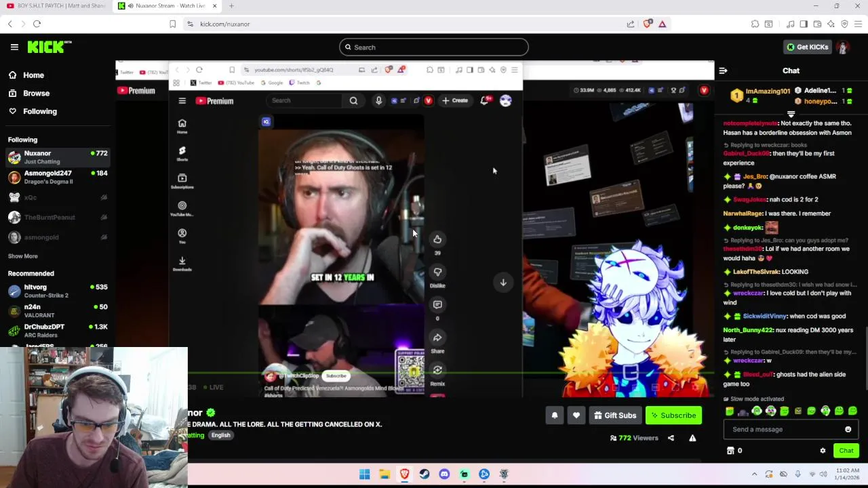Open the user profile avatar menu
868x488 pixels.
coord(843,47)
